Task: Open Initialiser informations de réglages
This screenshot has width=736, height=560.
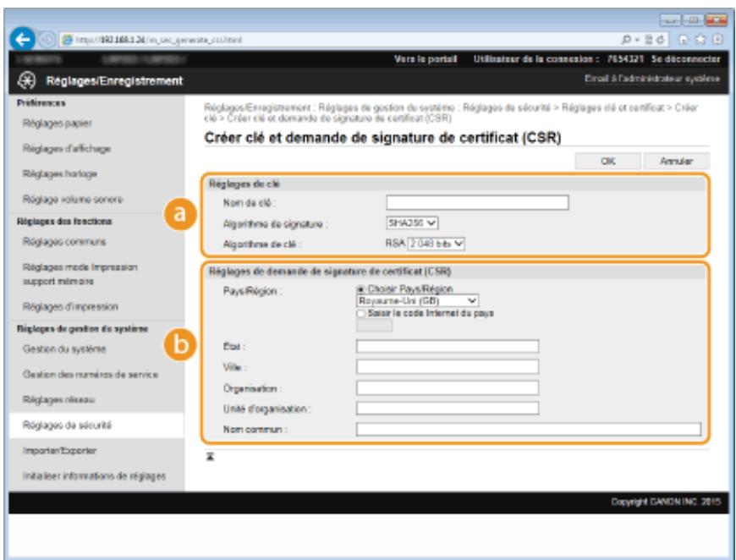Action: (95, 476)
